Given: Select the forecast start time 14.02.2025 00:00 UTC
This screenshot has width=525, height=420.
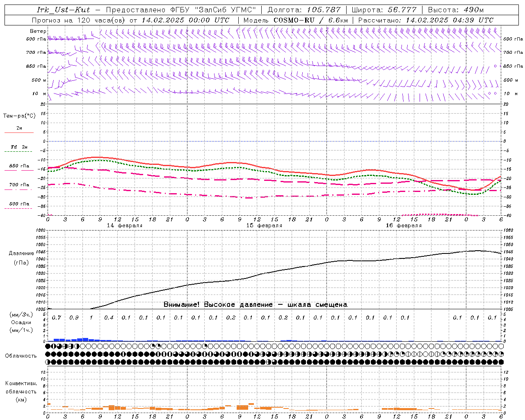Looking at the screenshot, I should click(186, 20).
